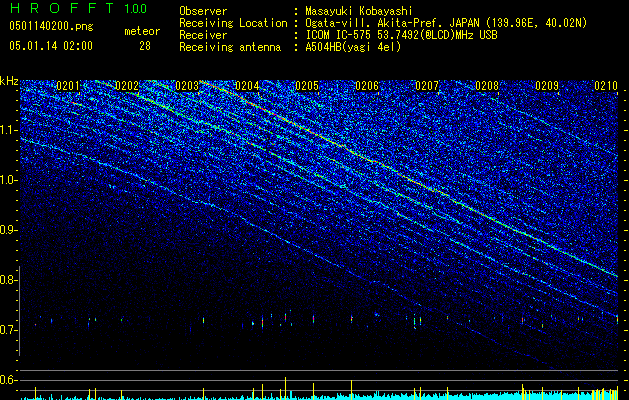Click the 0.8 frequency axis label

coord(9,280)
